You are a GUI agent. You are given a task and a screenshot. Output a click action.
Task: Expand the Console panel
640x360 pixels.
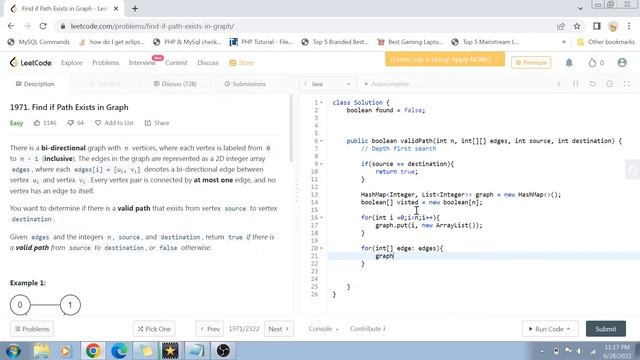[323, 329]
